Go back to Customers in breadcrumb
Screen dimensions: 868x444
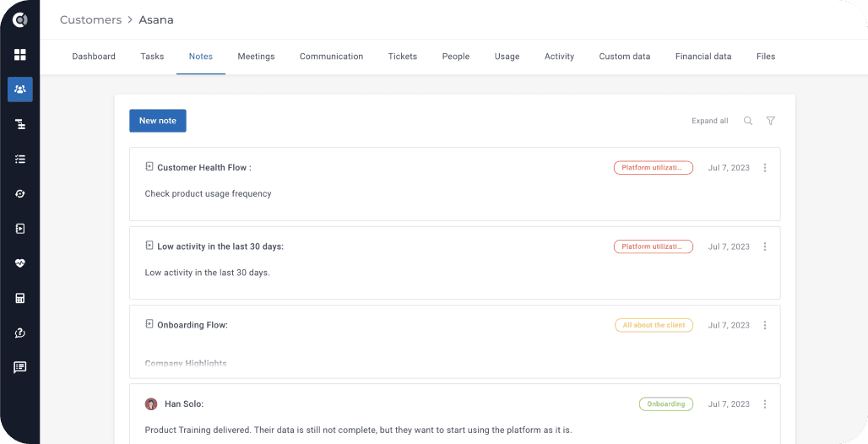[x=91, y=20]
